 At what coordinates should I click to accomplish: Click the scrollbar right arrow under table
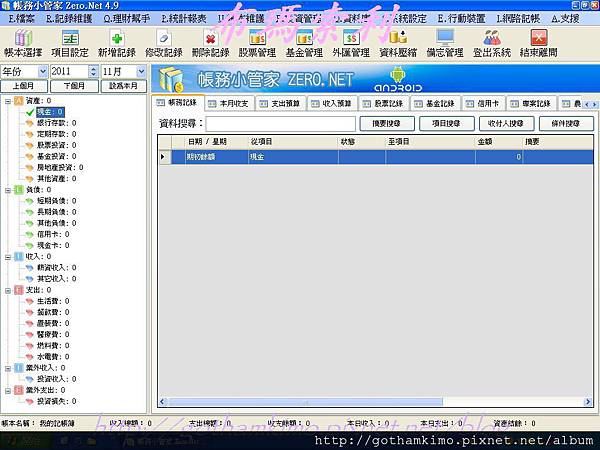click(x=588, y=402)
